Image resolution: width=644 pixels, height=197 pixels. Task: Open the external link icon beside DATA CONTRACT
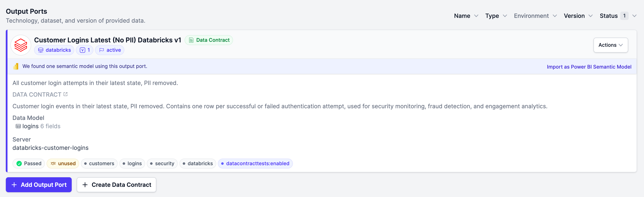[x=65, y=94]
